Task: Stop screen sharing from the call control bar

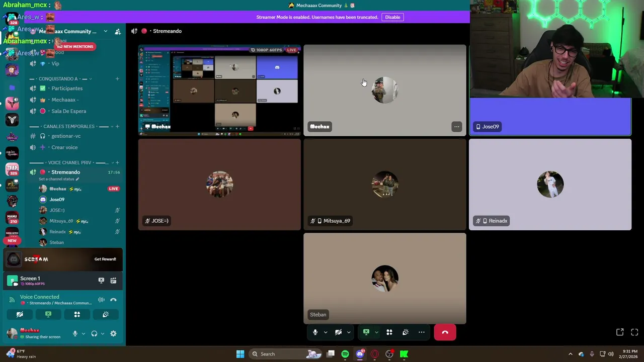Action: (x=366, y=332)
